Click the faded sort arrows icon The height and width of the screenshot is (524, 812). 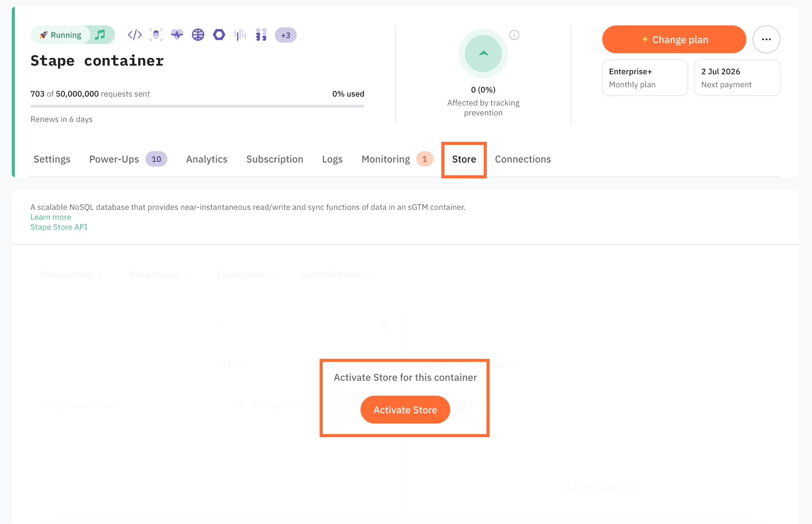384,324
